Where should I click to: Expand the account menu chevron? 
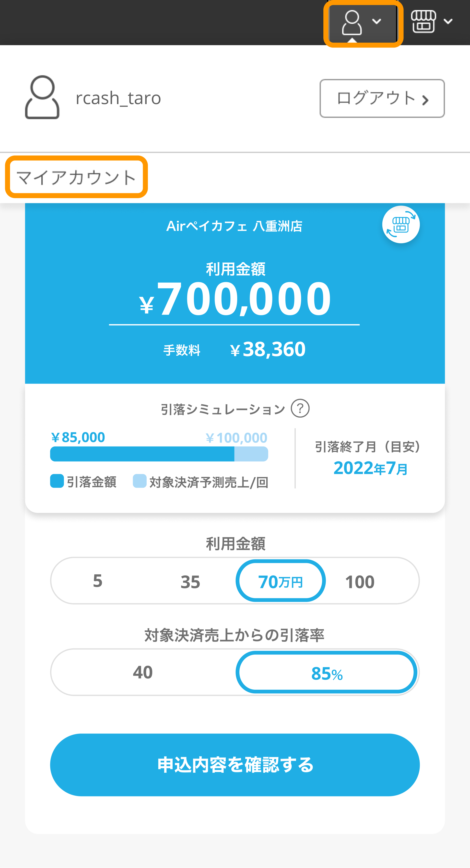(376, 22)
